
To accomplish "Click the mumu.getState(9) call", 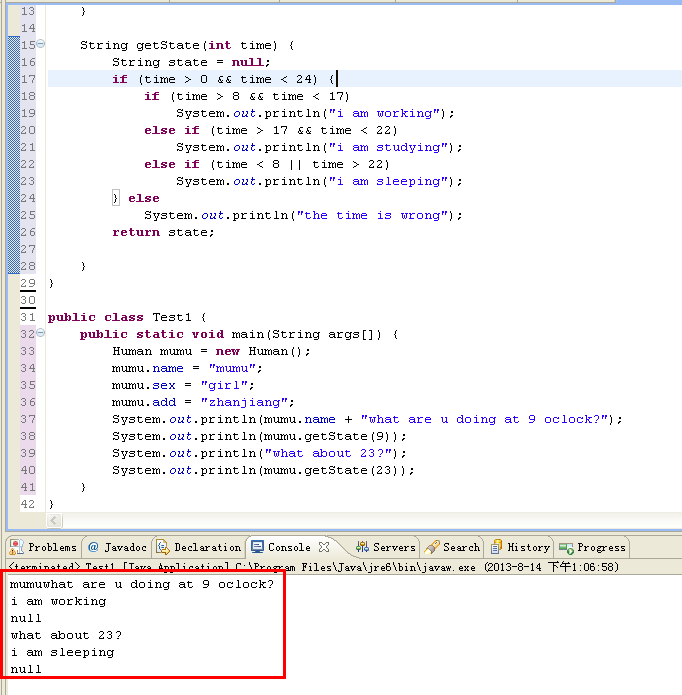I will pos(327,437).
